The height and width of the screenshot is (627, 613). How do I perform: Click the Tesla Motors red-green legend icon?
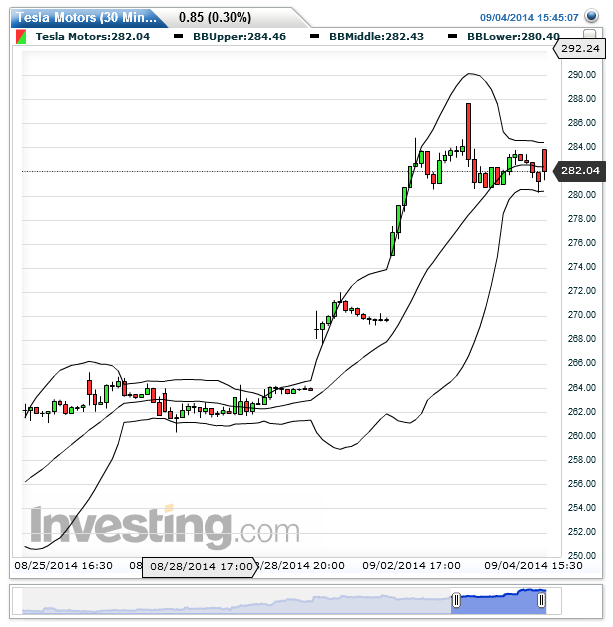(x=21, y=37)
